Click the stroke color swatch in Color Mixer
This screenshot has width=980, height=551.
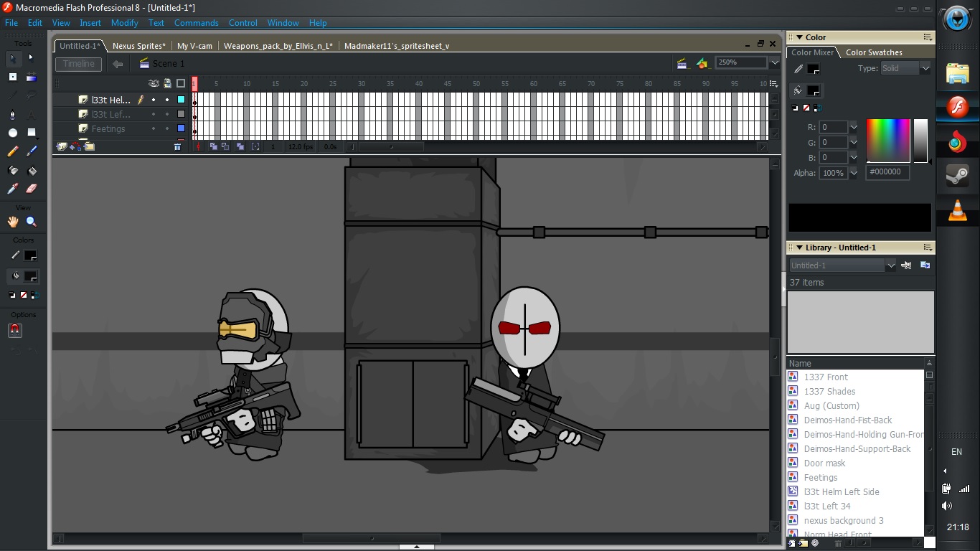click(813, 69)
